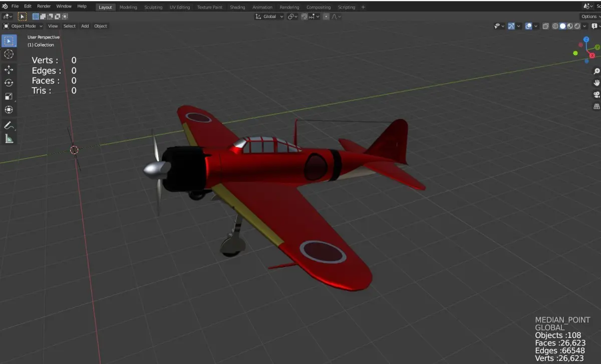The image size is (601, 364).
Task: Set selection mode to new selection
Action: click(36, 17)
